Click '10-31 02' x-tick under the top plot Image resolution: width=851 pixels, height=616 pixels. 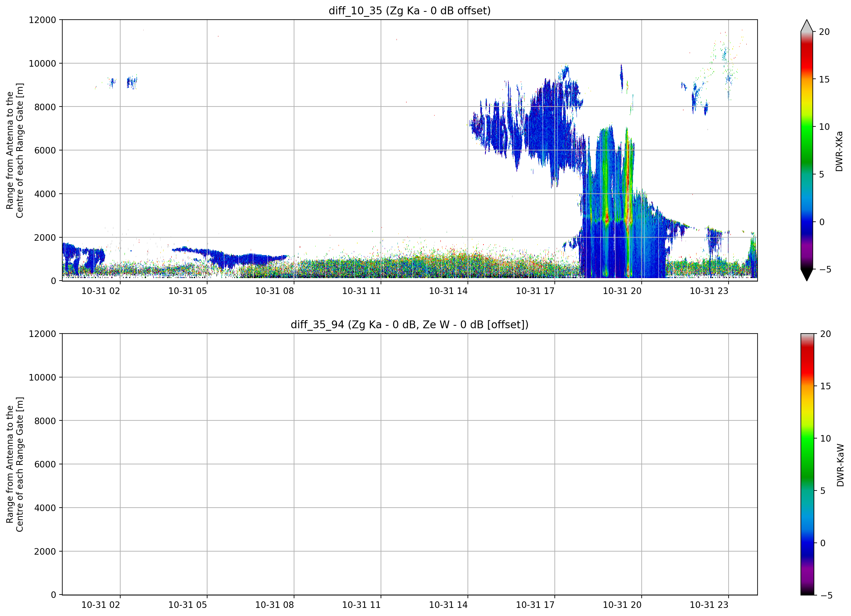coord(101,291)
